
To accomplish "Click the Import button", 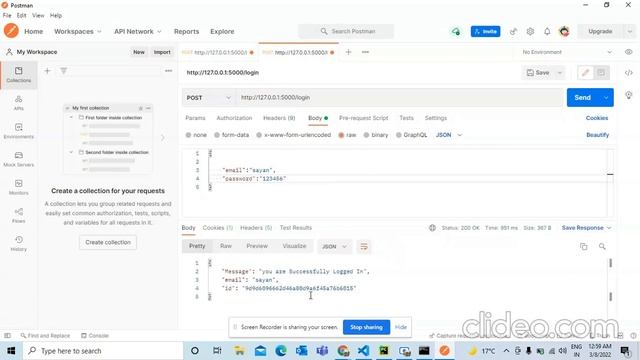I will coord(162,52).
